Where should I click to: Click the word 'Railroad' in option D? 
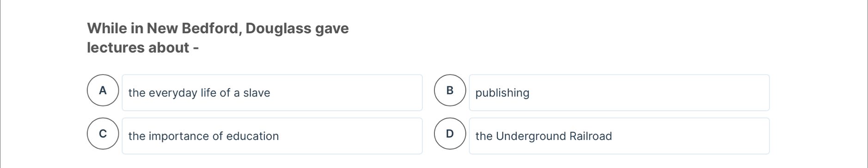point(591,136)
